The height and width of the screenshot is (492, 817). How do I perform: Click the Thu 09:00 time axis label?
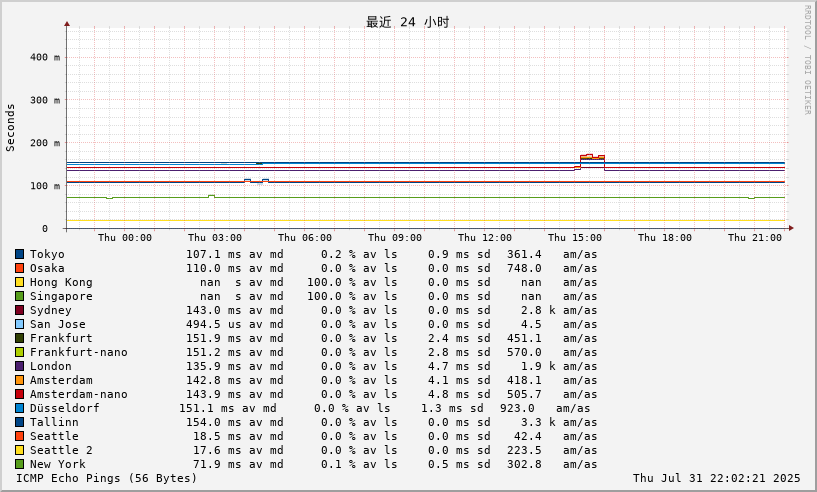[395, 238]
